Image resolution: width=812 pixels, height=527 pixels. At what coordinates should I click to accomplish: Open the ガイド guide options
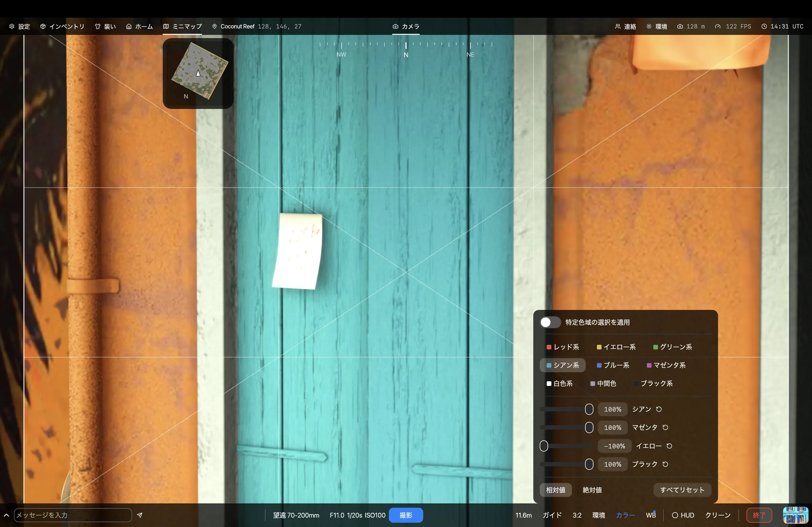tap(552, 515)
